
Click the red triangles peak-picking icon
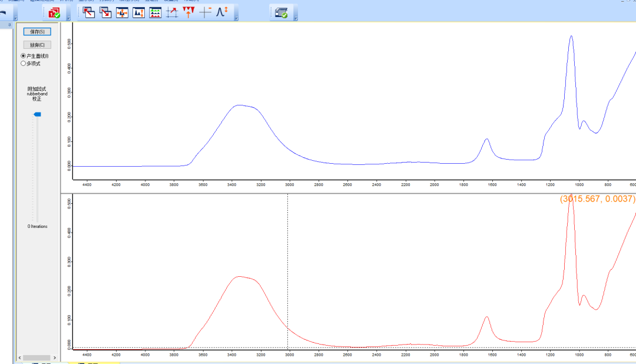click(x=188, y=12)
